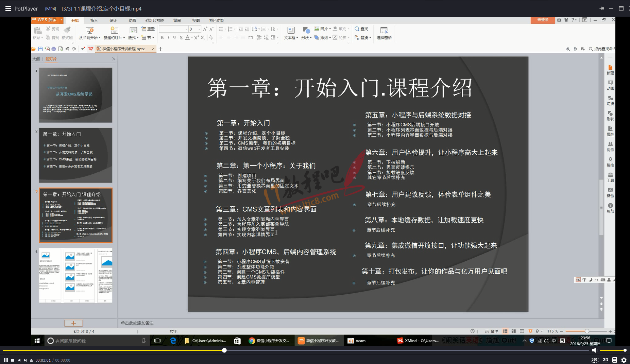Viewport: 630px width, 364px height.
Task: Open the PotPlayer playlist panel
Action: tap(615, 360)
